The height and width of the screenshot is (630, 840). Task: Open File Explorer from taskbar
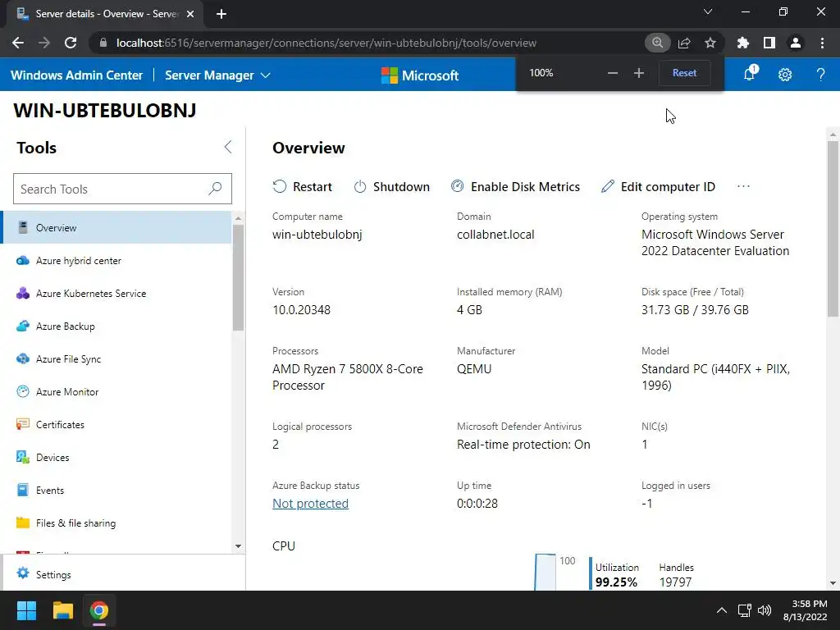[62, 610]
